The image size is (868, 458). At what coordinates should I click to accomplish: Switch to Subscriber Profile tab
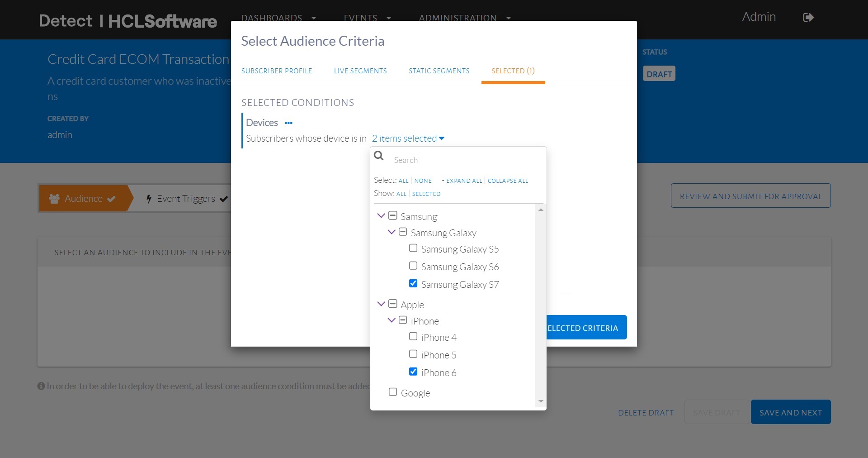click(x=277, y=71)
